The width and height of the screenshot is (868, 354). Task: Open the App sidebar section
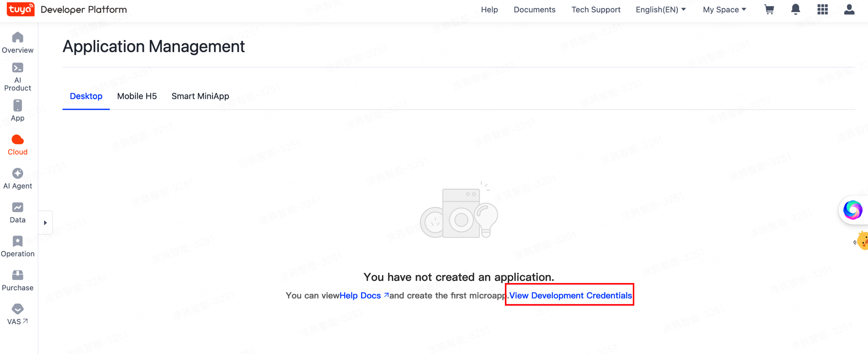[x=17, y=110]
